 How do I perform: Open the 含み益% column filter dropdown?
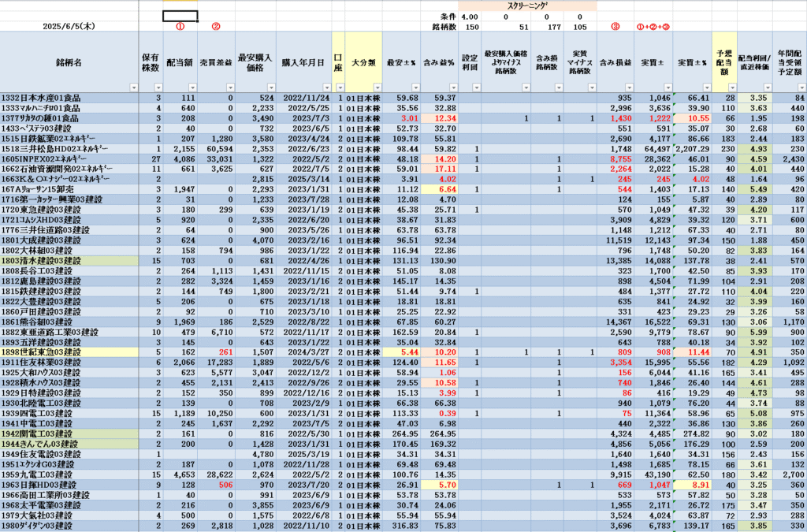453,87
